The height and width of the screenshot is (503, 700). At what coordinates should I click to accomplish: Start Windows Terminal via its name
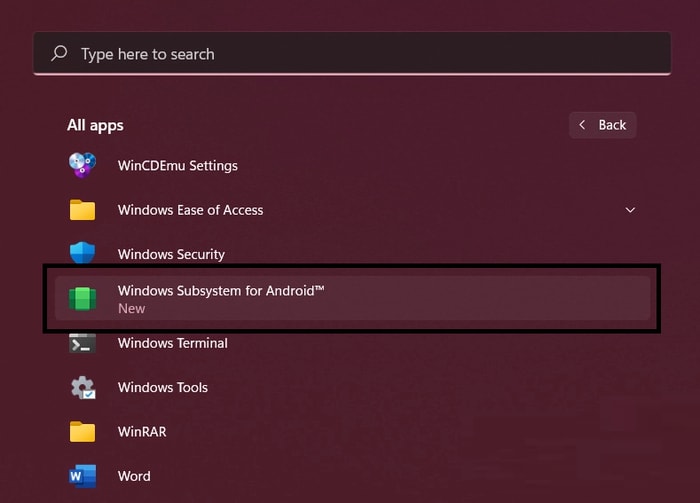pyautogui.click(x=172, y=343)
